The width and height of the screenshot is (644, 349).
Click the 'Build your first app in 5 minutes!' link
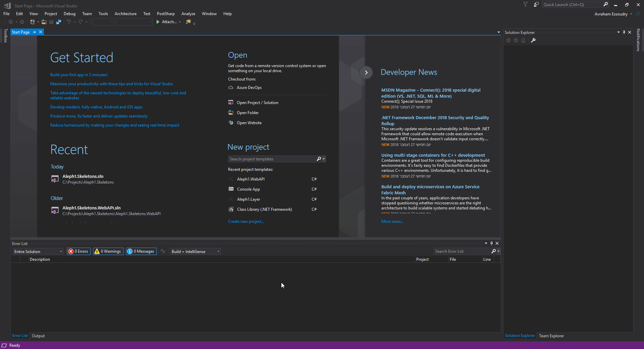coord(79,75)
